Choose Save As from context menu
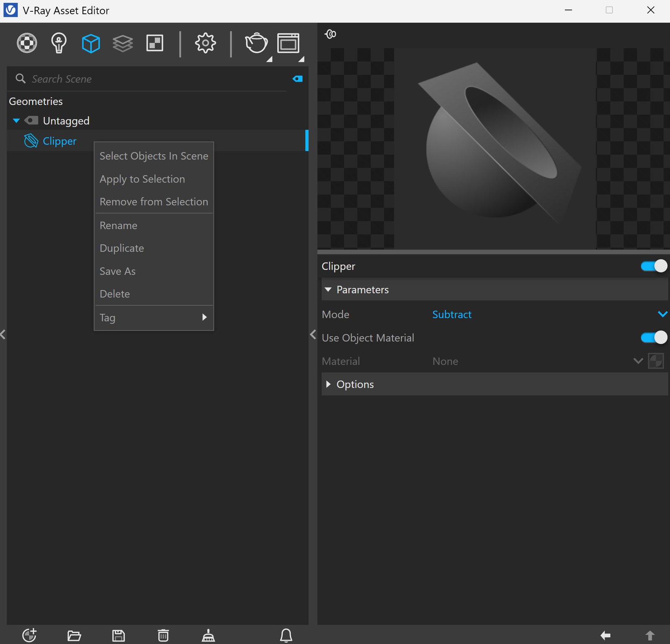Screen dimensions: 670x644 coord(154,271)
